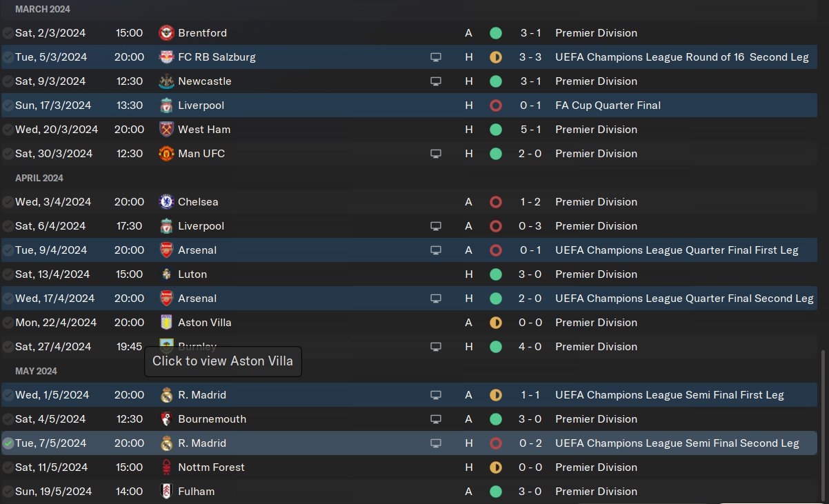Click the FC RB Salzburg club badge

166,57
